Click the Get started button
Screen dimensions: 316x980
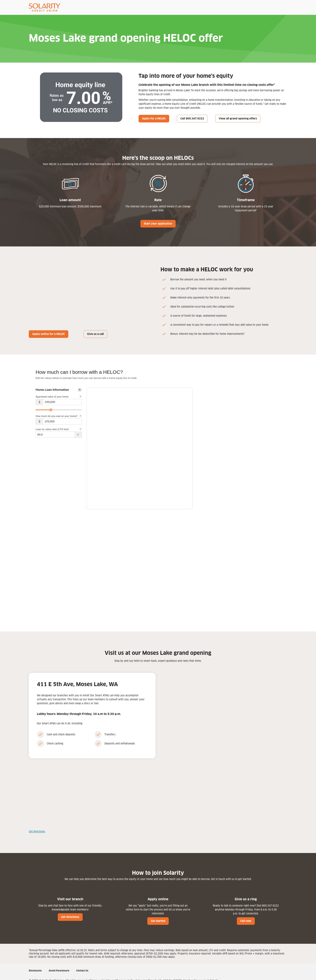(x=158, y=921)
